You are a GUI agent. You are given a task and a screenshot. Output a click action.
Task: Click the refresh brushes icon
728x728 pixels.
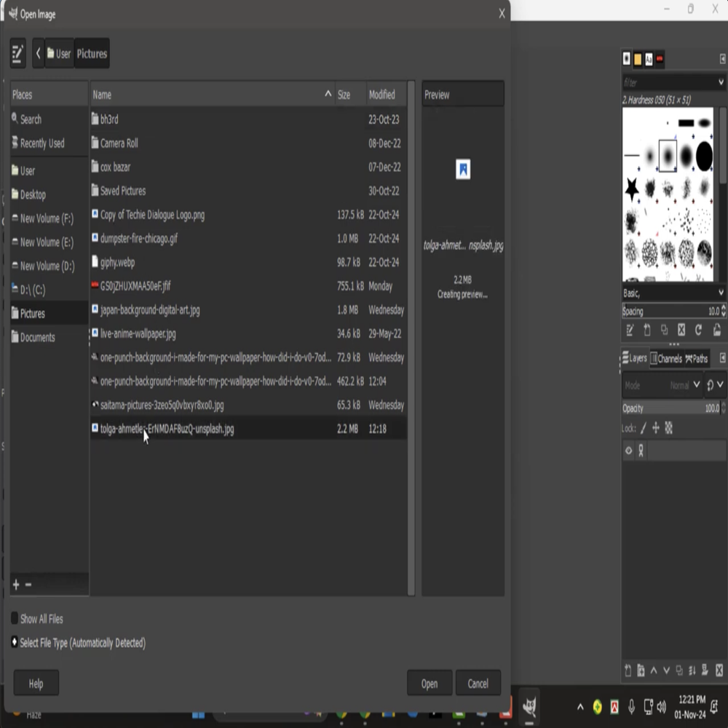(698, 331)
